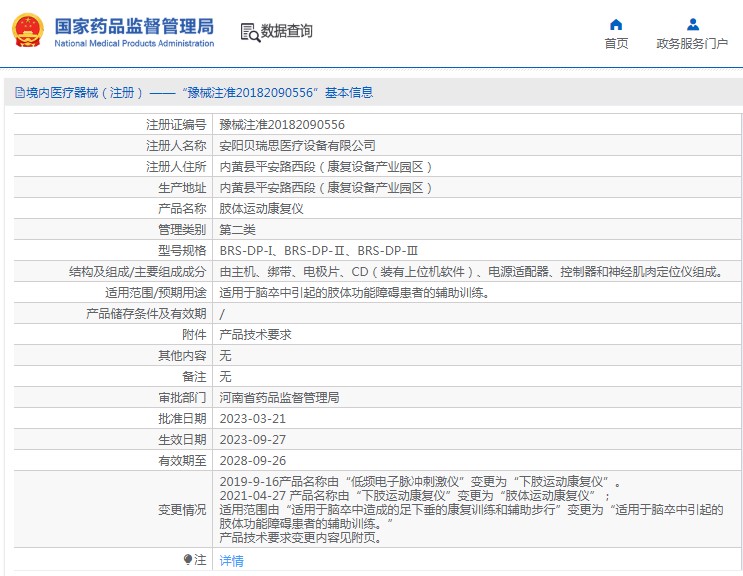Select model spec BRS-DP-I、BRS-DP-II、BRS-DP-III
The width and height of the screenshot is (743, 576).
click(x=318, y=251)
